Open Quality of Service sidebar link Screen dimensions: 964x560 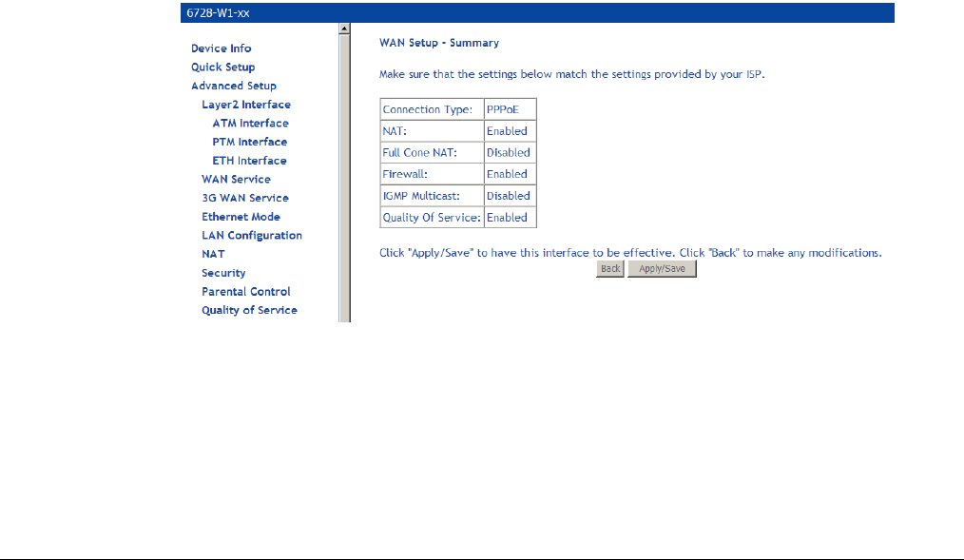click(250, 311)
